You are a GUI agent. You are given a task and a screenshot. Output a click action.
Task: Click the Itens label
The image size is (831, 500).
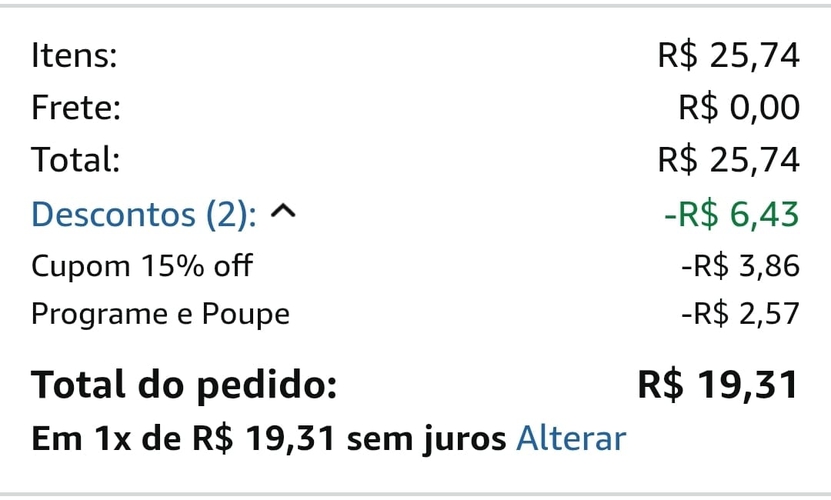74,55
